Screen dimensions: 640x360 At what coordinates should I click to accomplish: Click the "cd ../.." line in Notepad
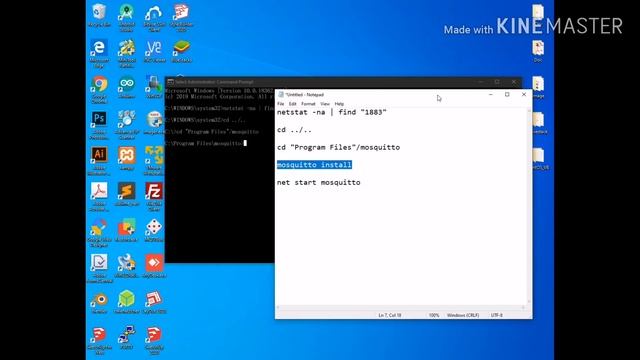click(x=294, y=130)
